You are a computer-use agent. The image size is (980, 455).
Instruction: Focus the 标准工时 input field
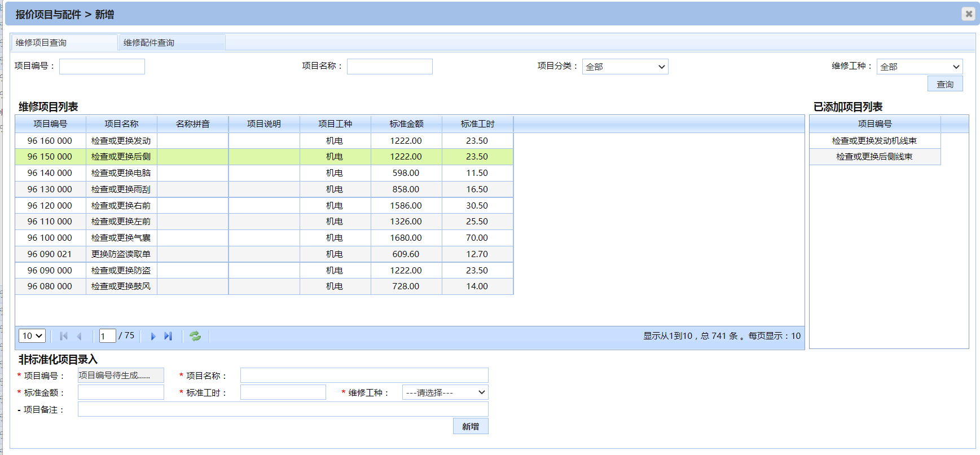tap(283, 392)
